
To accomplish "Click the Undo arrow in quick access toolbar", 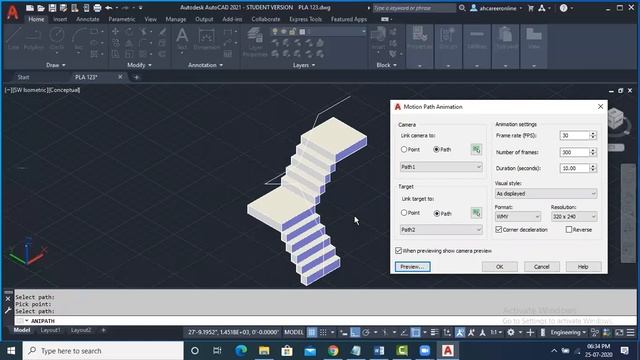I will tap(109, 8).
